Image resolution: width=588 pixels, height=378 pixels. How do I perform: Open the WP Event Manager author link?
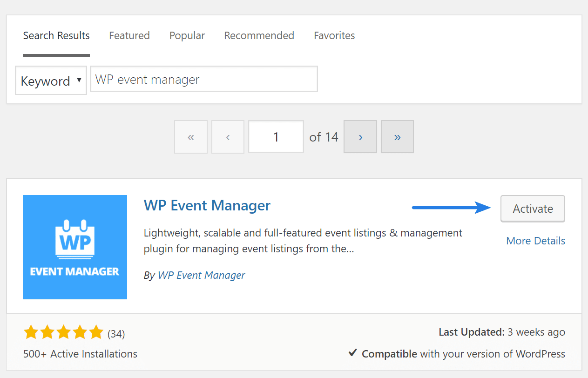click(202, 275)
